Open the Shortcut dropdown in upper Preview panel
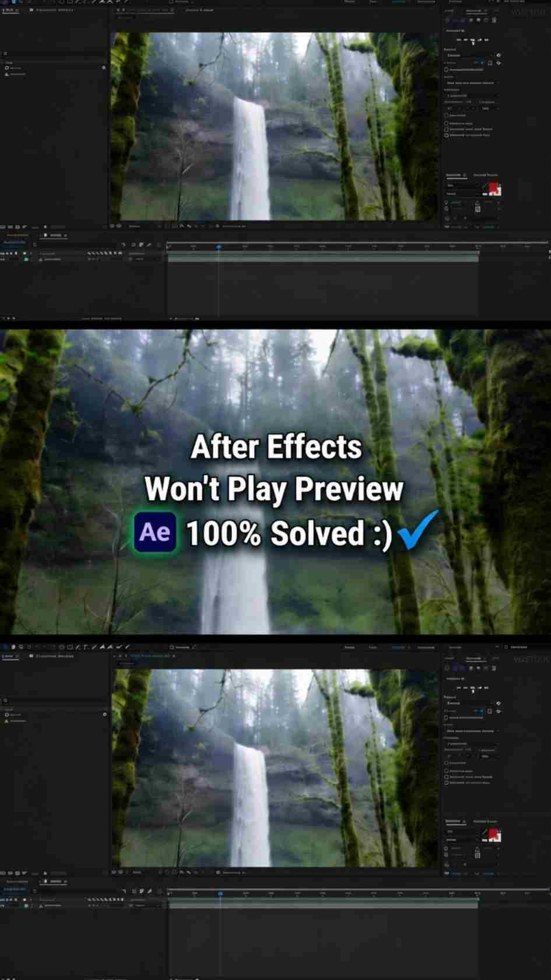The height and width of the screenshot is (980, 551). coord(469,55)
